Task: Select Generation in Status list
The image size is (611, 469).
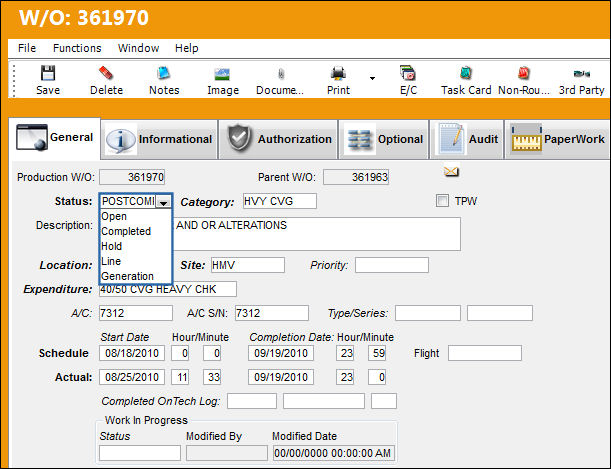Action: pos(136,276)
